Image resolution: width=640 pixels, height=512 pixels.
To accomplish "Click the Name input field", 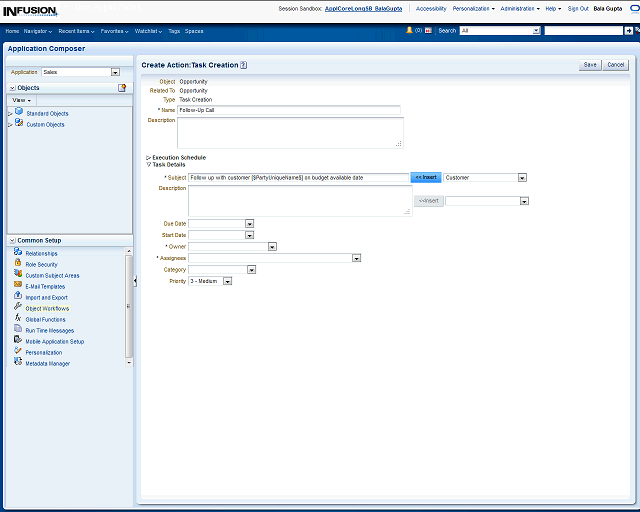I will point(288,110).
